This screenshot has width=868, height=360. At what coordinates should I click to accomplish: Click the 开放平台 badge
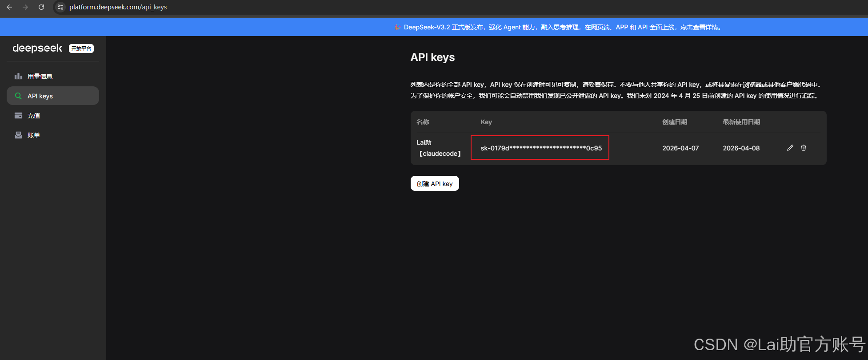coord(81,49)
